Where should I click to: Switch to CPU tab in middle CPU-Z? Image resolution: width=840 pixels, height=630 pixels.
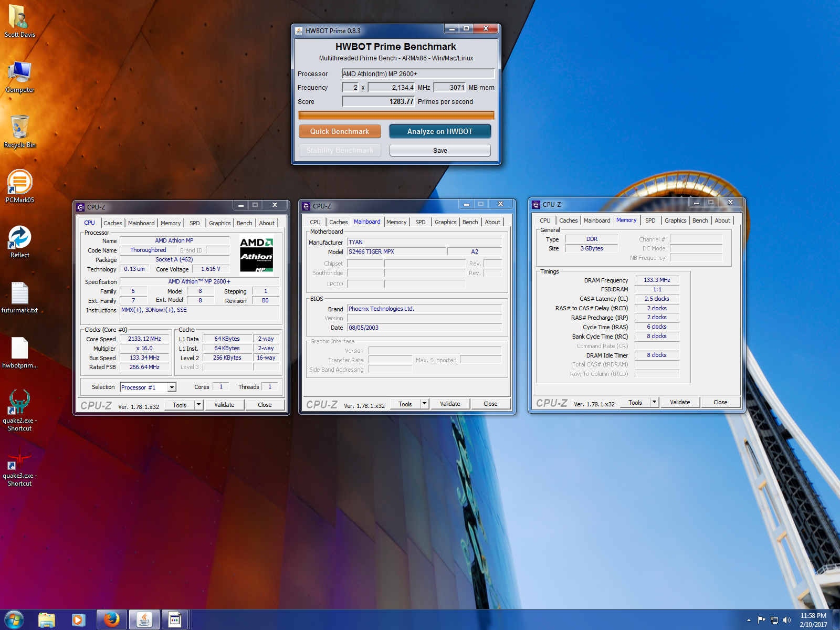(x=315, y=222)
